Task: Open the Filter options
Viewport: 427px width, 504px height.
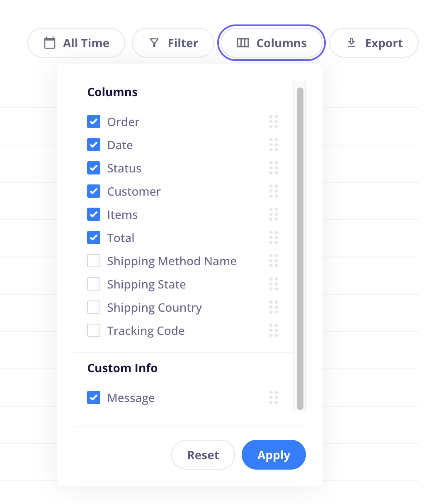Action: pos(173,43)
